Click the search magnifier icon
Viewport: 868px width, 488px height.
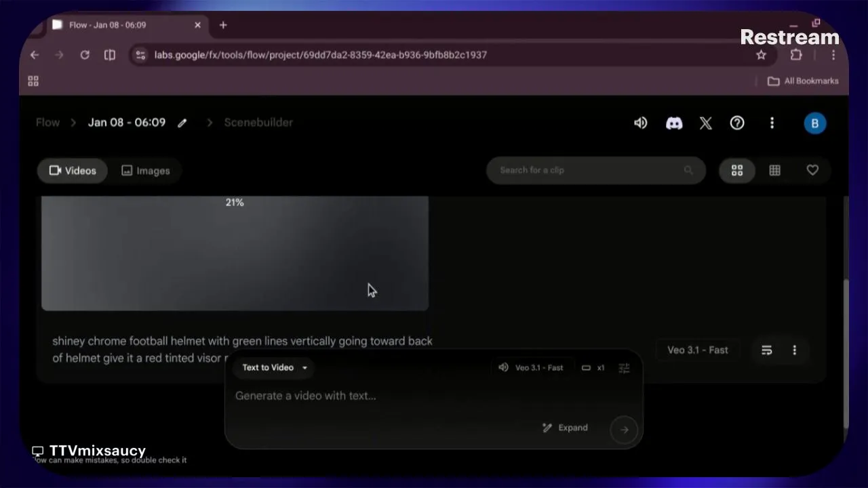tap(688, 170)
